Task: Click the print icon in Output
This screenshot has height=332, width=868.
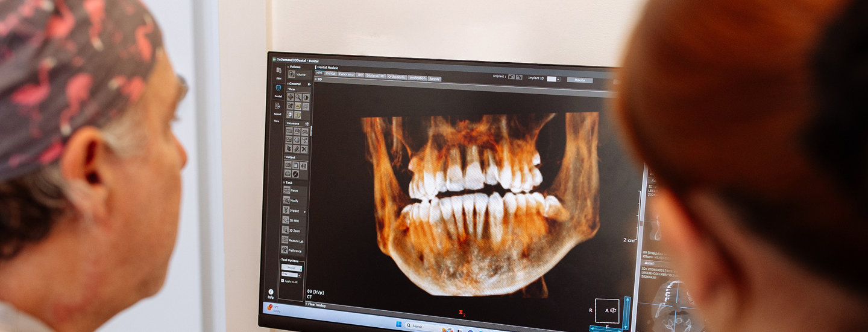Action: (288, 173)
